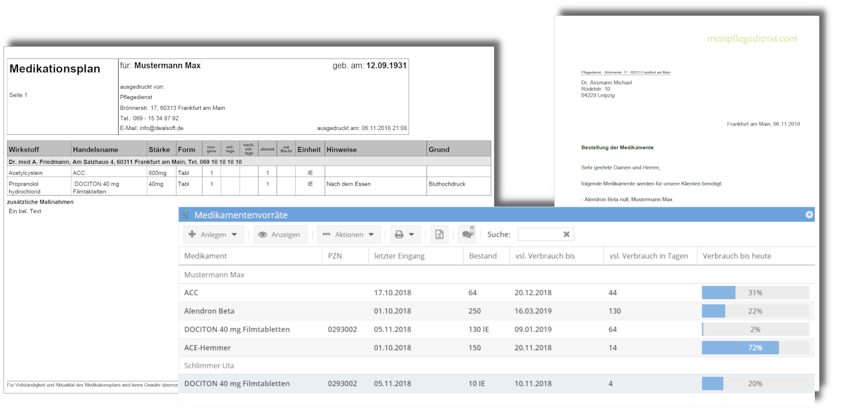Image resolution: width=868 pixels, height=408 pixels.
Task: Click the 72% consumption progress bar
Action: tap(740, 347)
